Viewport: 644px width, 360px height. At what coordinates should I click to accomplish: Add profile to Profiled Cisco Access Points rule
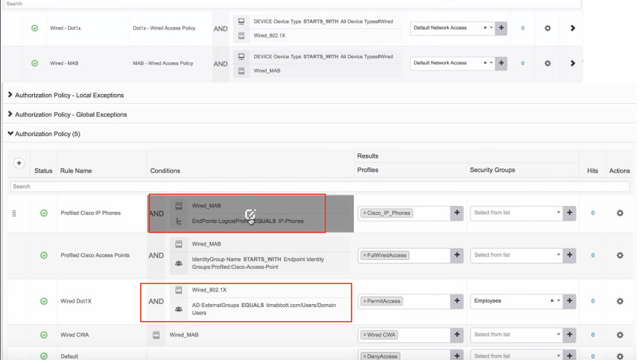pyautogui.click(x=457, y=255)
